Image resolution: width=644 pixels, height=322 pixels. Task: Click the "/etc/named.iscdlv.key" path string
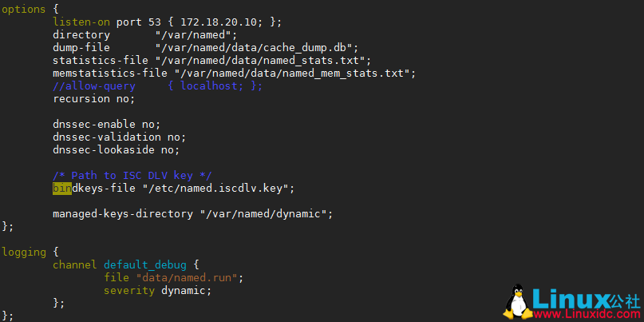(x=219, y=189)
